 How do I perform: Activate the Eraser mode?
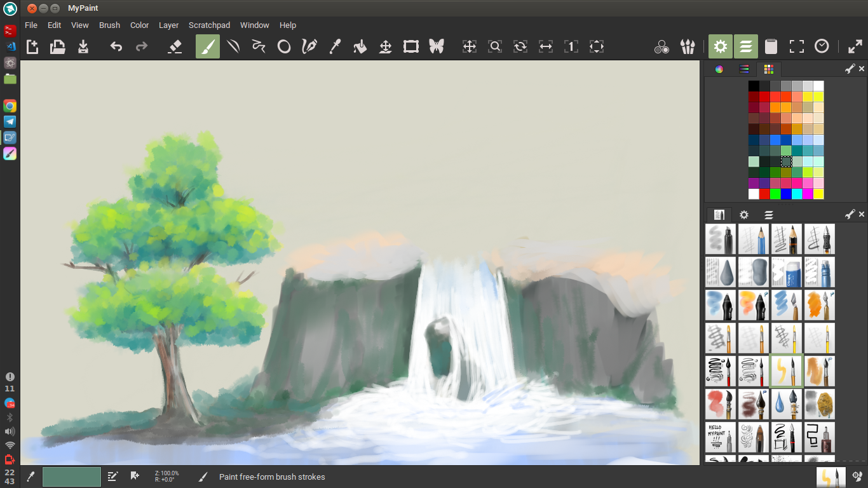(x=175, y=46)
